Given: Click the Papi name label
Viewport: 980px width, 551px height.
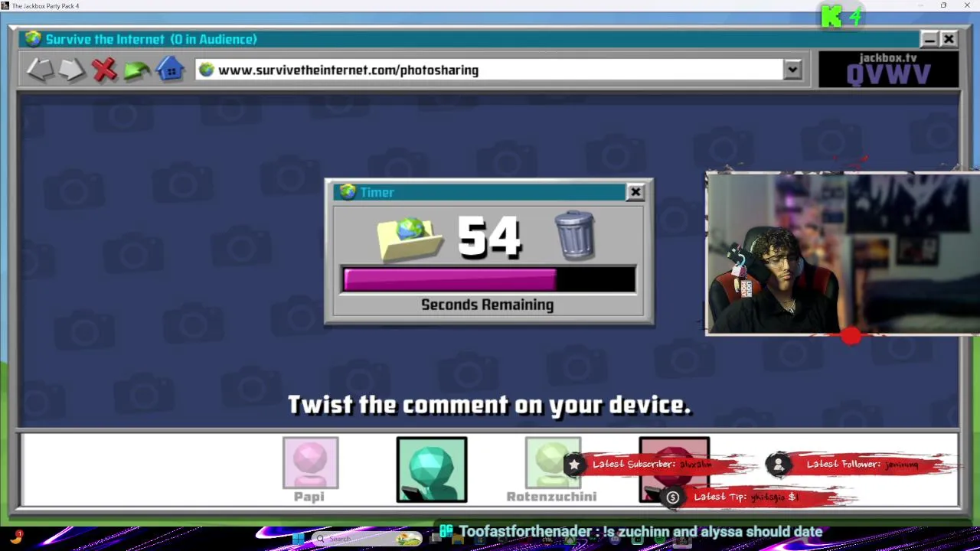Looking at the screenshot, I should [309, 497].
